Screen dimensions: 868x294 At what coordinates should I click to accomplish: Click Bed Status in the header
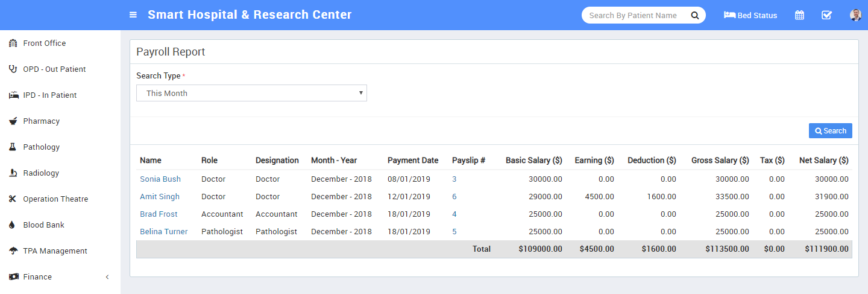pos(750,15)
